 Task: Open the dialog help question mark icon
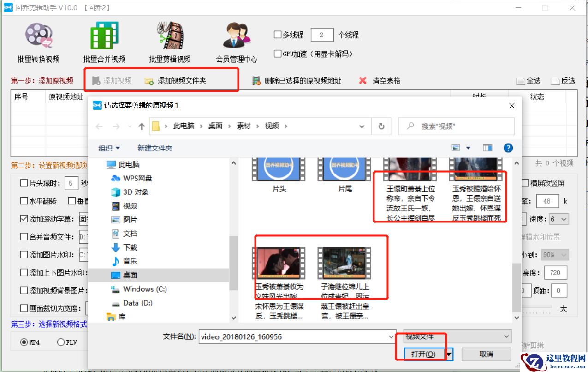[508, 148]
